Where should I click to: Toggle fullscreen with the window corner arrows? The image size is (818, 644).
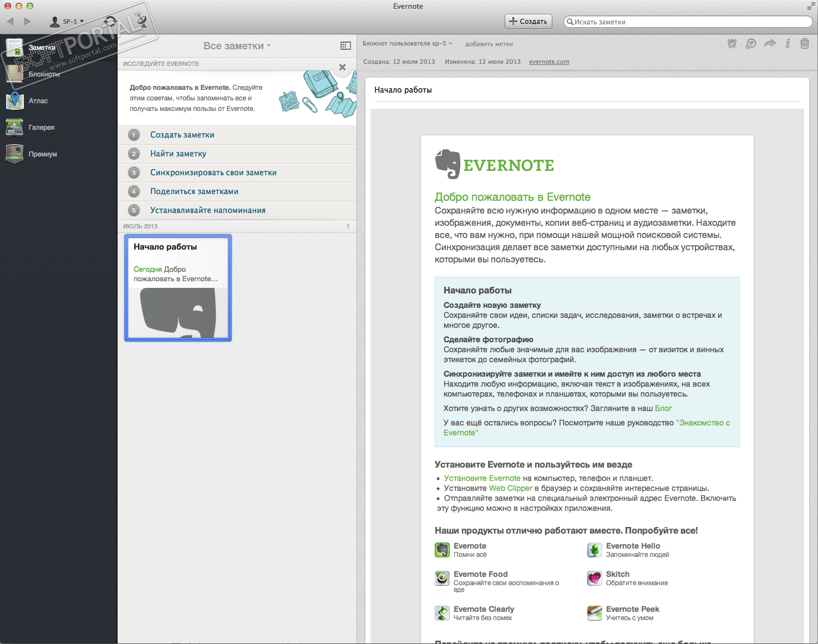coord(811,6)
